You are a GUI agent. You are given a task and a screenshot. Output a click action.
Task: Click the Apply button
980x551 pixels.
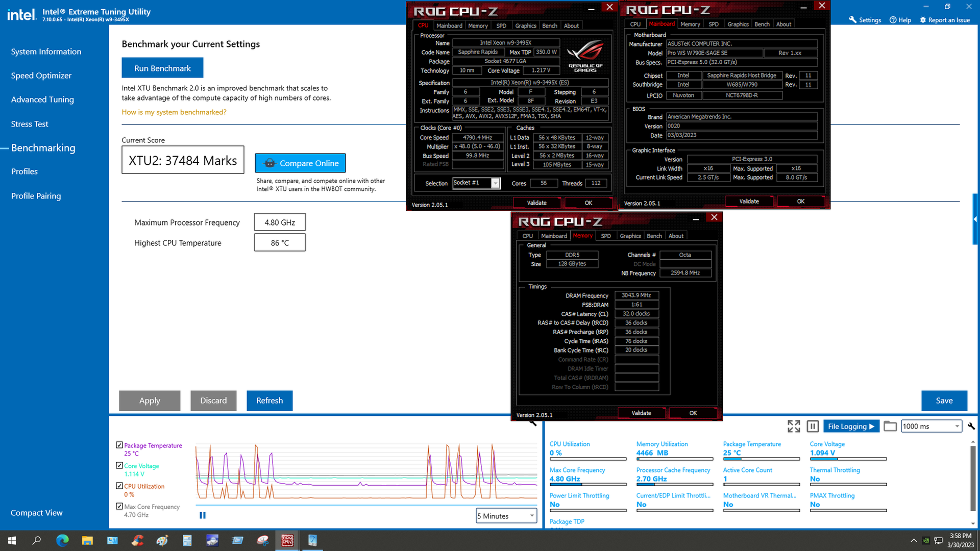150,400
